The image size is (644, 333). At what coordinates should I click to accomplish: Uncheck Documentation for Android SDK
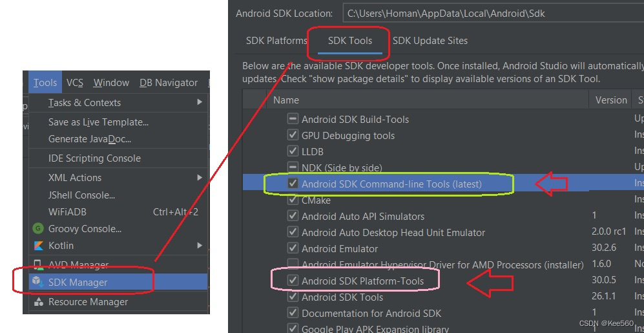point(293,313)
